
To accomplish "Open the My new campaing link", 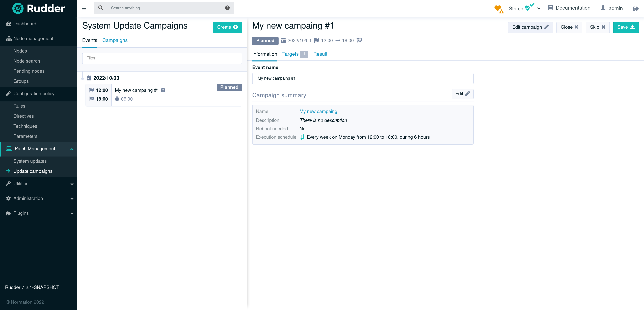I will [318, 112].
